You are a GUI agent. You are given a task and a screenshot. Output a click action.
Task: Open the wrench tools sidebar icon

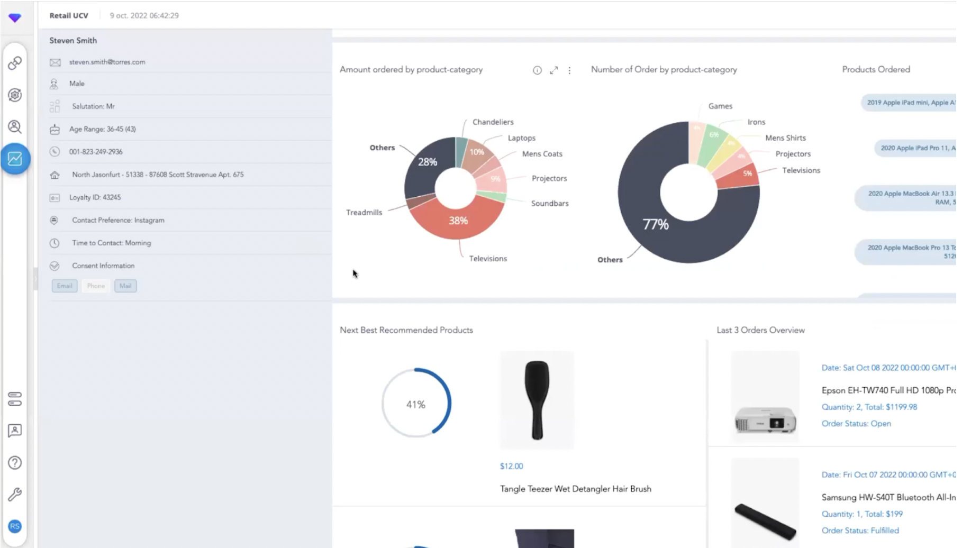[15, 495]
